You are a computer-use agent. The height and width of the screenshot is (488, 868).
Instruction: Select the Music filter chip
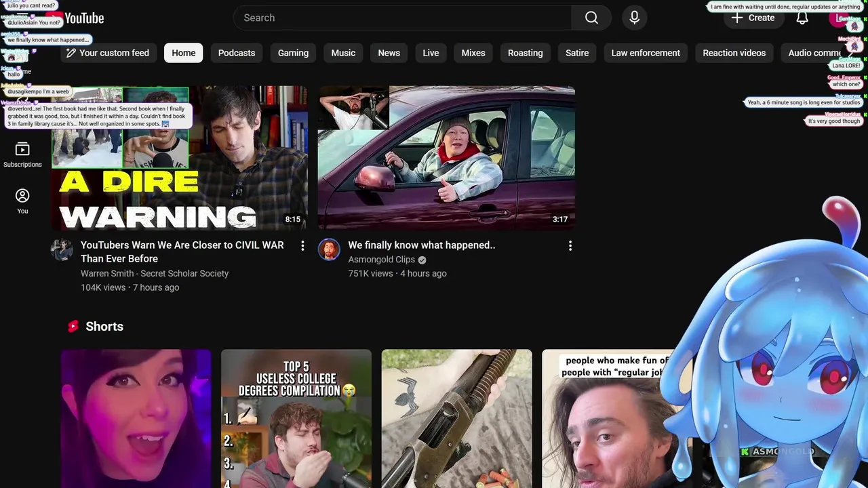pos(343,53)
